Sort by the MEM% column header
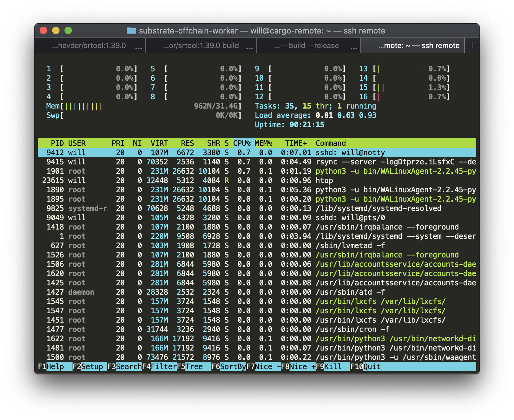514x420 pixels. tap(264, 143)
